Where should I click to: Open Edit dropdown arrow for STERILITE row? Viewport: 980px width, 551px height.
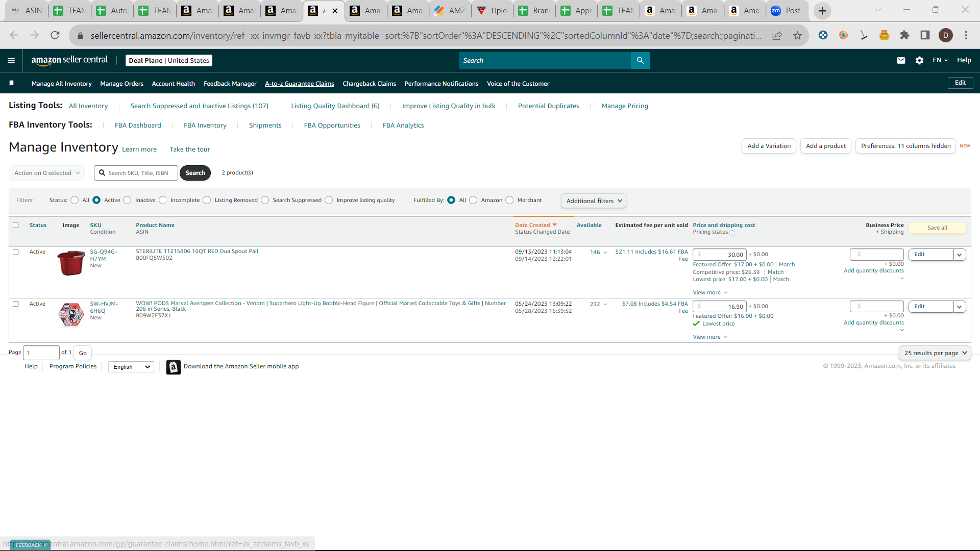coord(960,255)
